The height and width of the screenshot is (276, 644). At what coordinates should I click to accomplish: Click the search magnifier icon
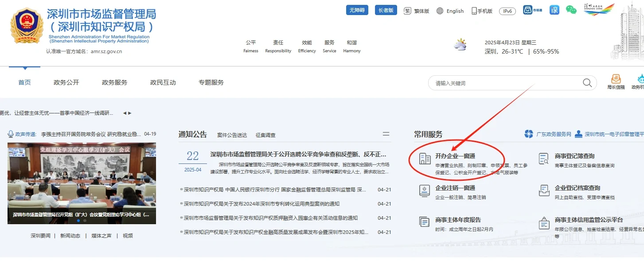pyautogui.click(x=587, y=83)
